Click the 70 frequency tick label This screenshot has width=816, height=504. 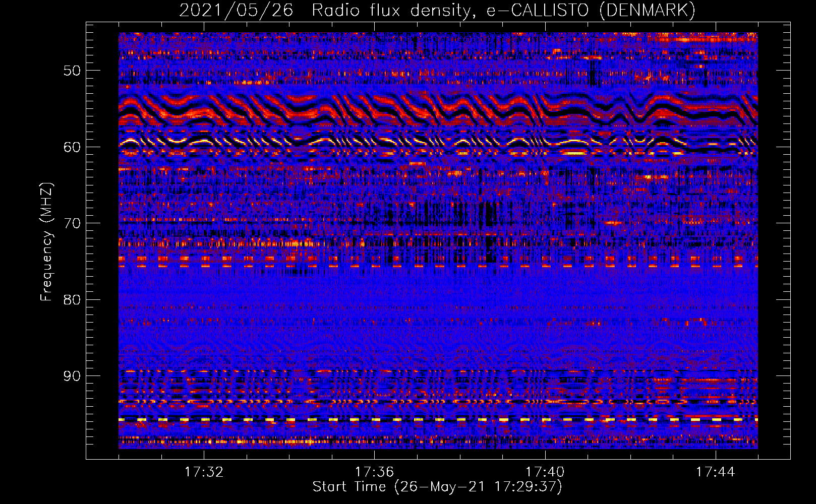tap(72, 223)
